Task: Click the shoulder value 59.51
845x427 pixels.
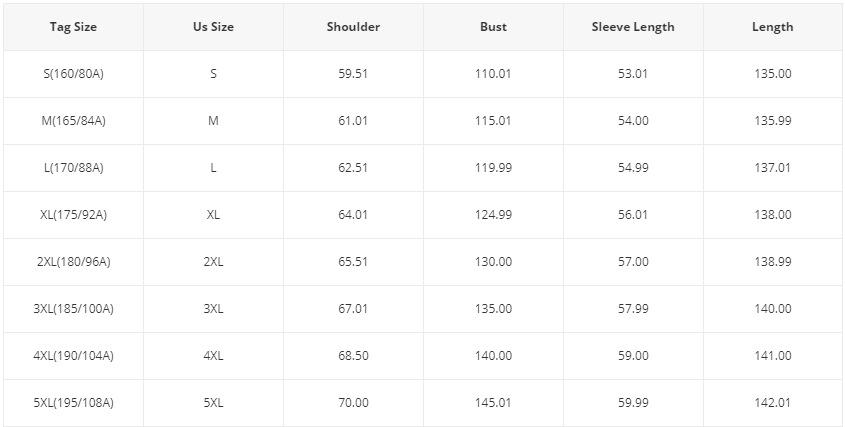Action: pyautogui.click(x=353, y=74)
